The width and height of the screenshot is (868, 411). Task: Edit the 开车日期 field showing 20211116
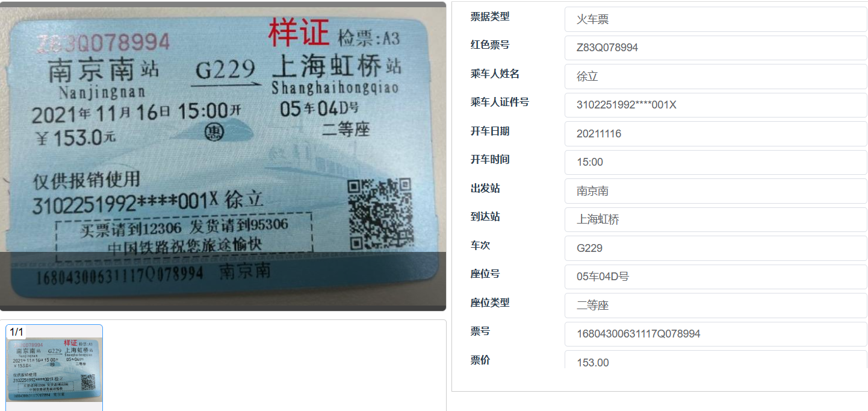(716, 134)
